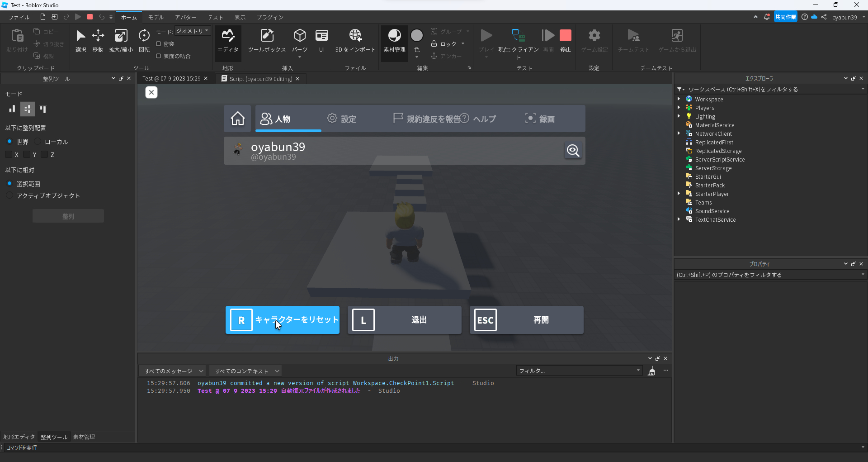Select アクティブオブジェクト (Active Object) radio
This screenshot has height=462, width=868.
(x=9, y=195)
